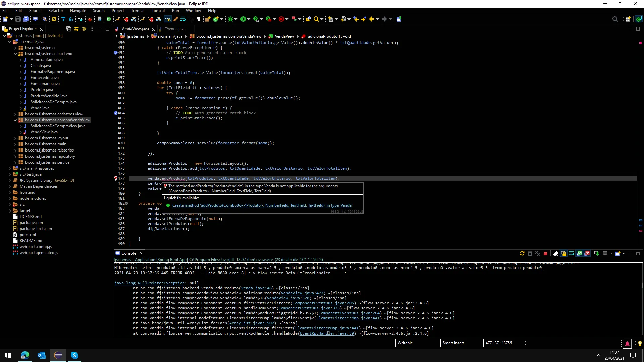644x362 pixels.
Task: Click the Create method 'addProduto' quick fix link
Action: [262, 205]
